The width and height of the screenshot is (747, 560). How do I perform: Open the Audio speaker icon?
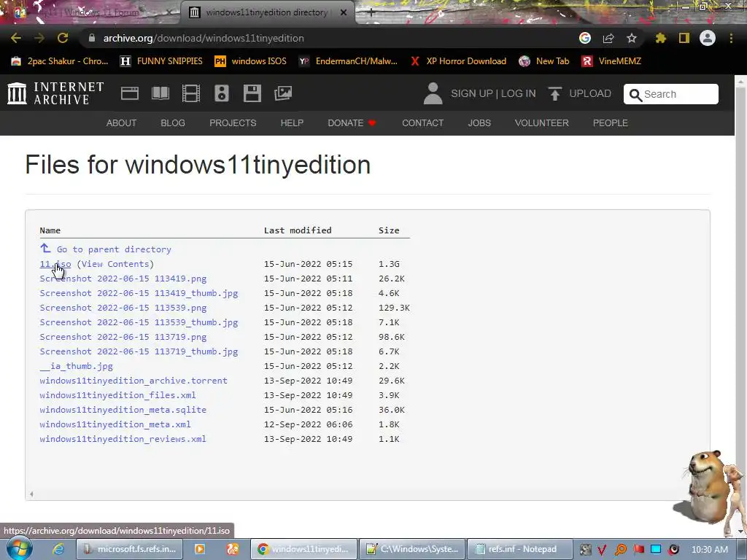[222, 93]
